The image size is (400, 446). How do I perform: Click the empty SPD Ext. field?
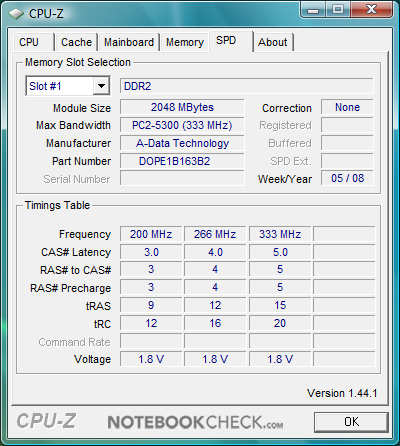(347, 161)
